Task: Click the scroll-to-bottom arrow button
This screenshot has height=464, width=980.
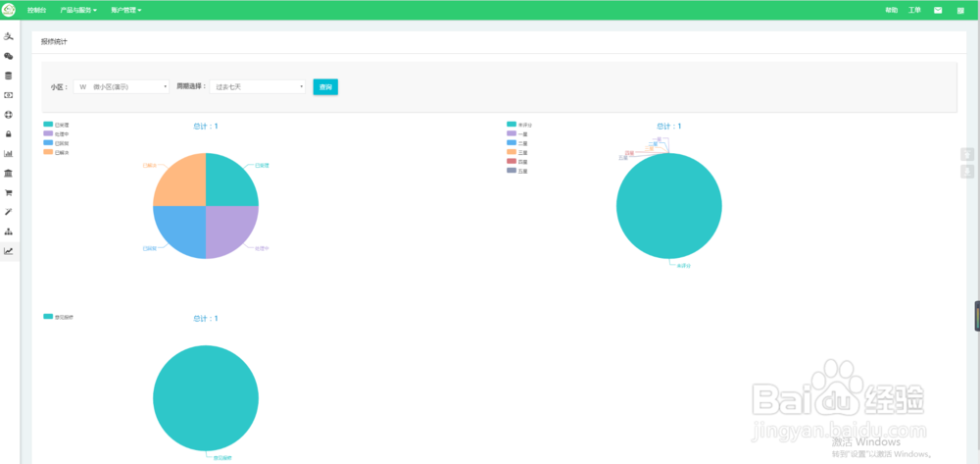Action: (x=967, y=172)
